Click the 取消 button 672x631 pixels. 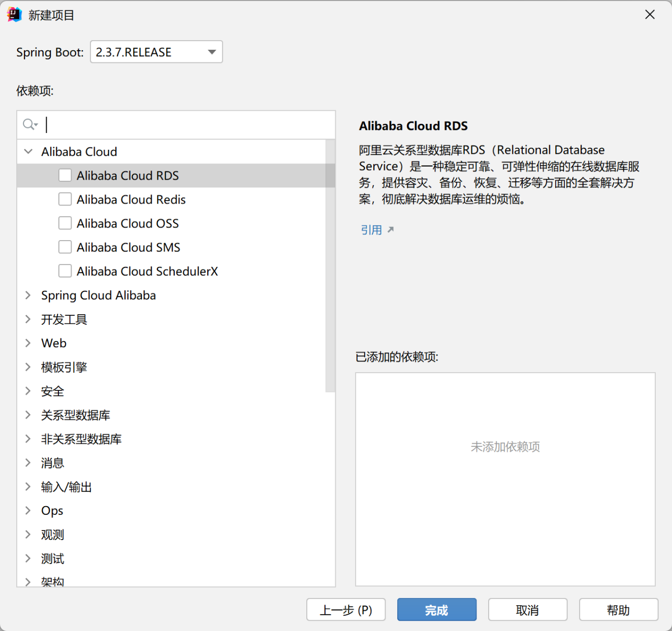[x=528, y=610]
